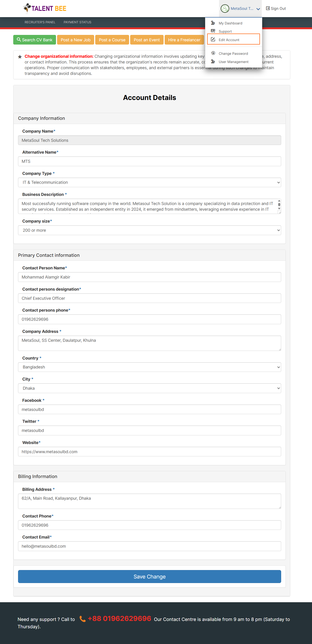
Task: Open the Recruiter's Panel menu item
Action: click(40, 22)
